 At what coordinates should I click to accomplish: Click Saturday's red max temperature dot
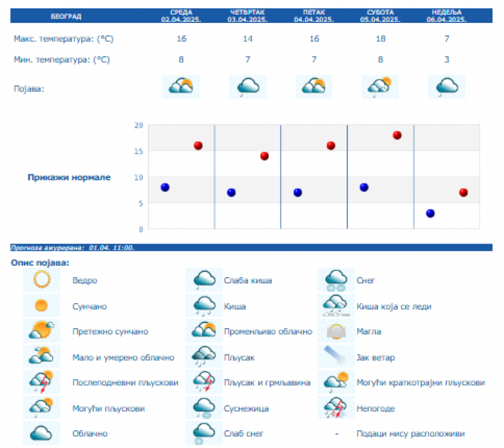tap(397, 135)
